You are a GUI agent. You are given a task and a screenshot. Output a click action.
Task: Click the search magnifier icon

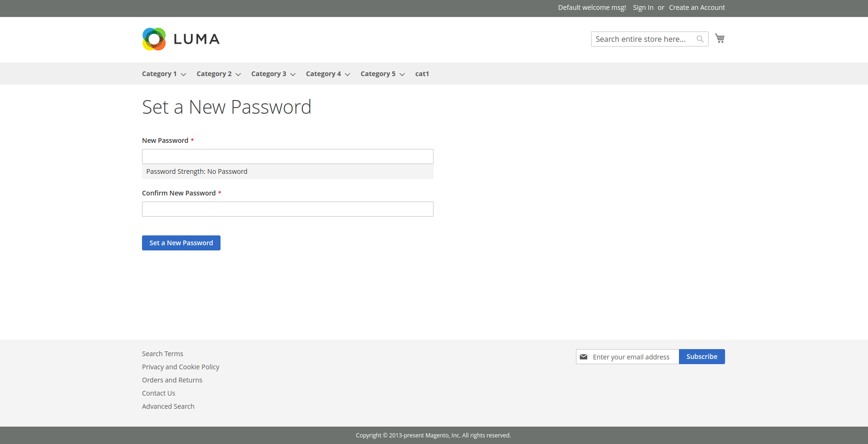700,39
